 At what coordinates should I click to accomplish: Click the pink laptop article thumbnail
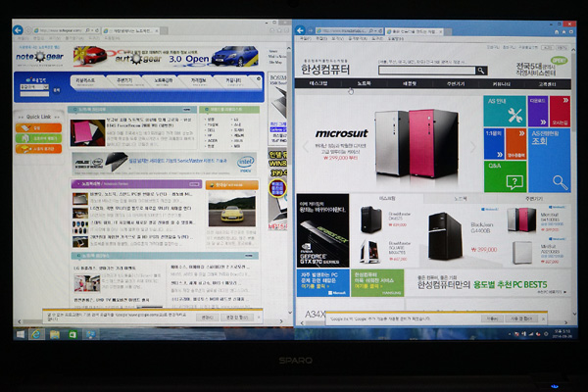pos(87,133)
